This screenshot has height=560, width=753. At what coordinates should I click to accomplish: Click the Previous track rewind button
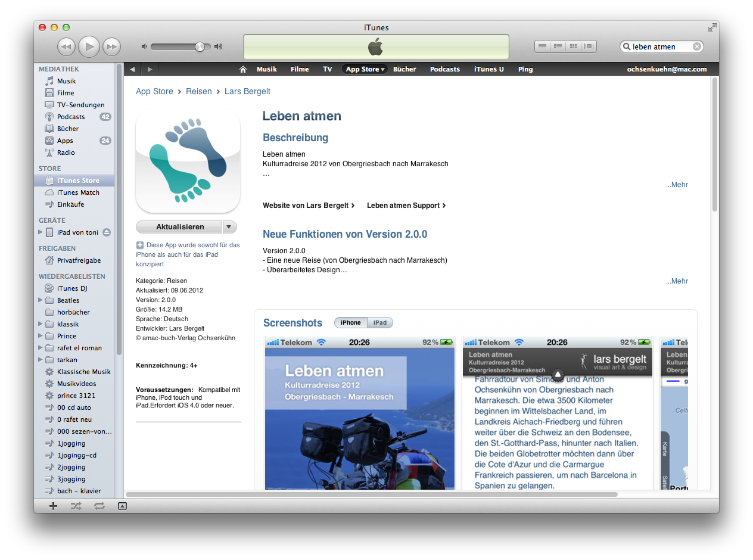tap(66, 46)
